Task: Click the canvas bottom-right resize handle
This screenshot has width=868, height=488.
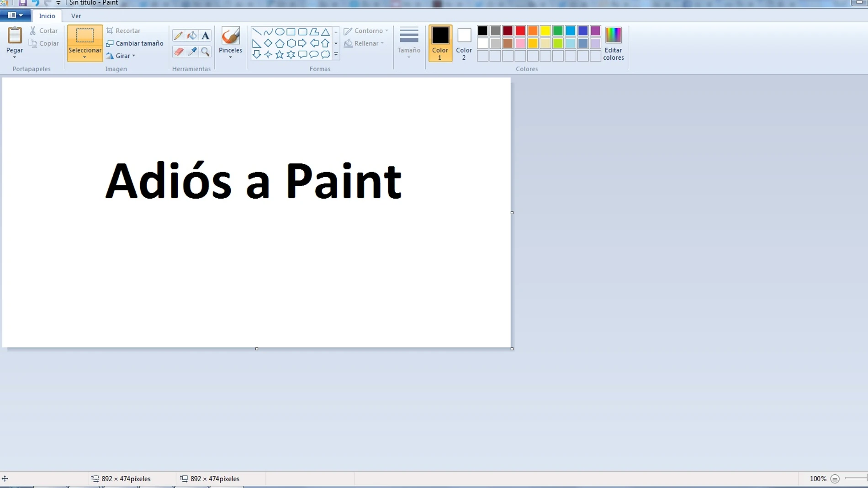Action: (x=512, y=349)
